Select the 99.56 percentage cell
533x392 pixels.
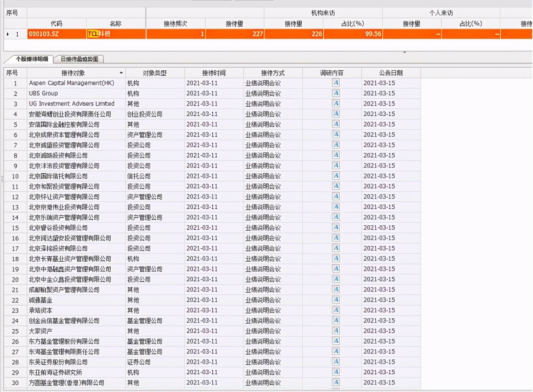[x=353, y=34]
